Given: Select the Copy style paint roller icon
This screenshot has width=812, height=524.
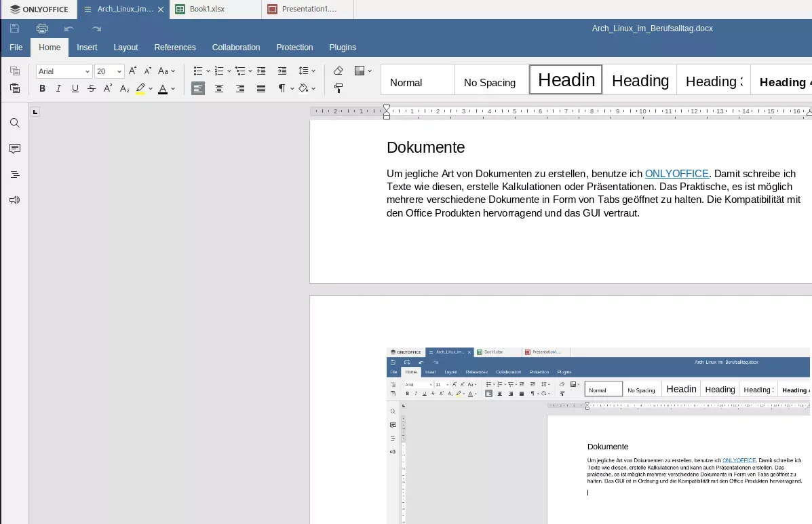Looking at the screenshot, I should (338, 89).
